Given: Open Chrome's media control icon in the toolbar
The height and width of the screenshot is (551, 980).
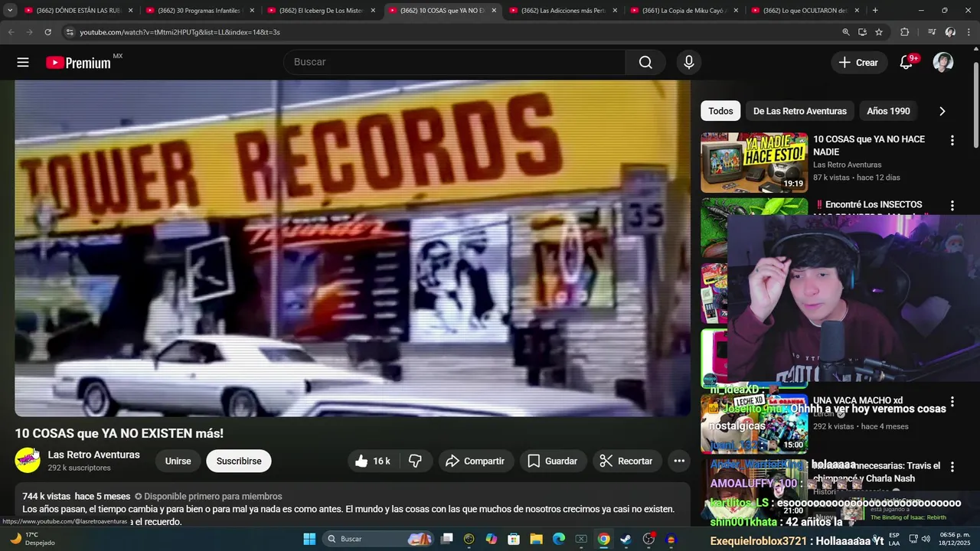Looking at the screenshot, I should [932, 32].
